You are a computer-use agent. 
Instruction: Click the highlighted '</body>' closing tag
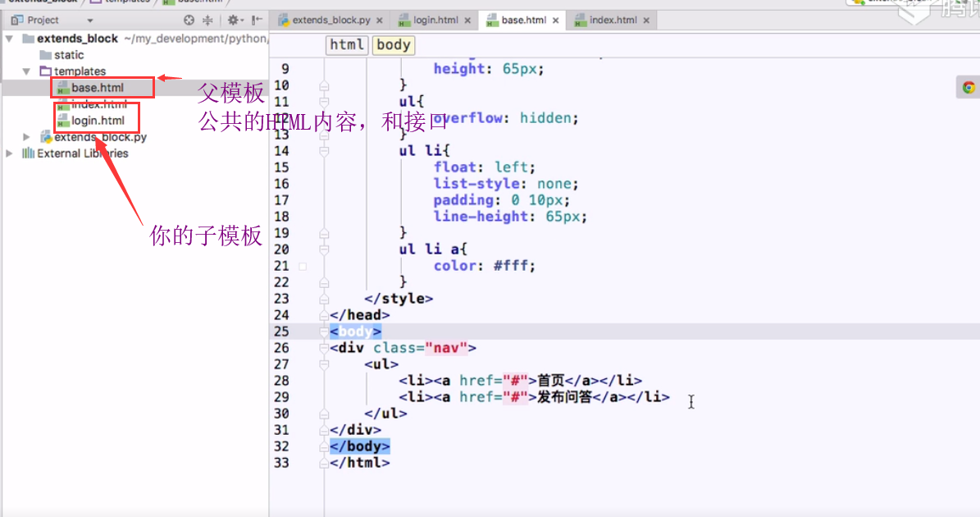(x=360, y=446)
